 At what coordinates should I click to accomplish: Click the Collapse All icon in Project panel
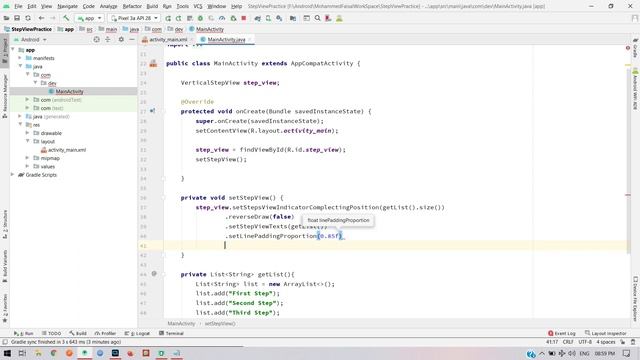[108, 40]
